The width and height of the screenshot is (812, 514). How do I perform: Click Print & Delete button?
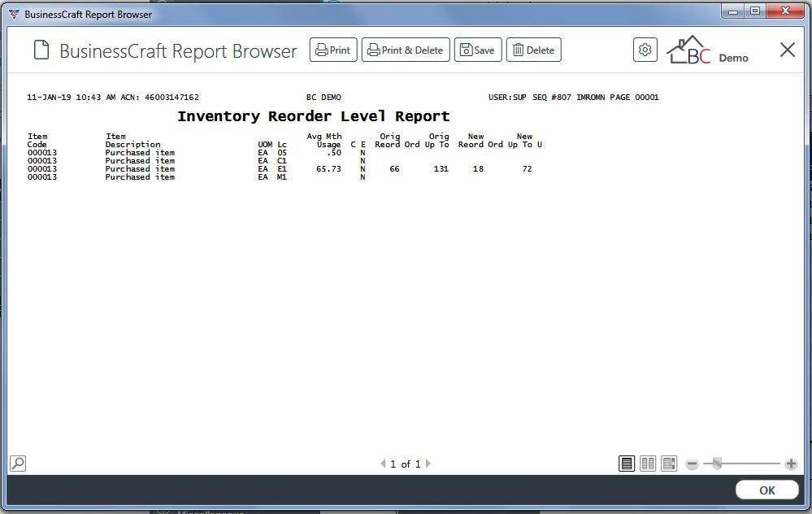click(406, 50)
